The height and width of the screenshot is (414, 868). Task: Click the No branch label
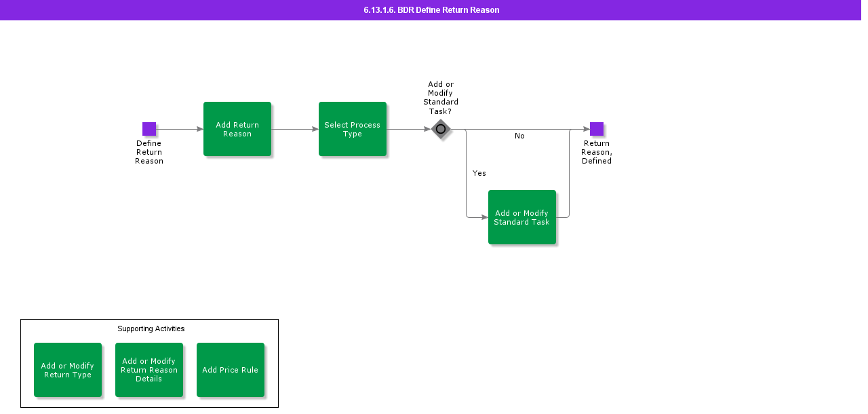point(519,136)
